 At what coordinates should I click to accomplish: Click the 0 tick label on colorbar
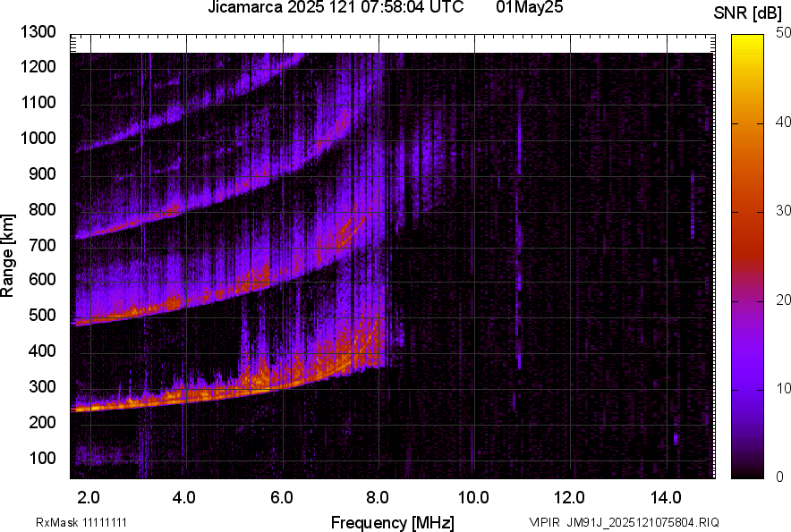(x=780, y=477)
